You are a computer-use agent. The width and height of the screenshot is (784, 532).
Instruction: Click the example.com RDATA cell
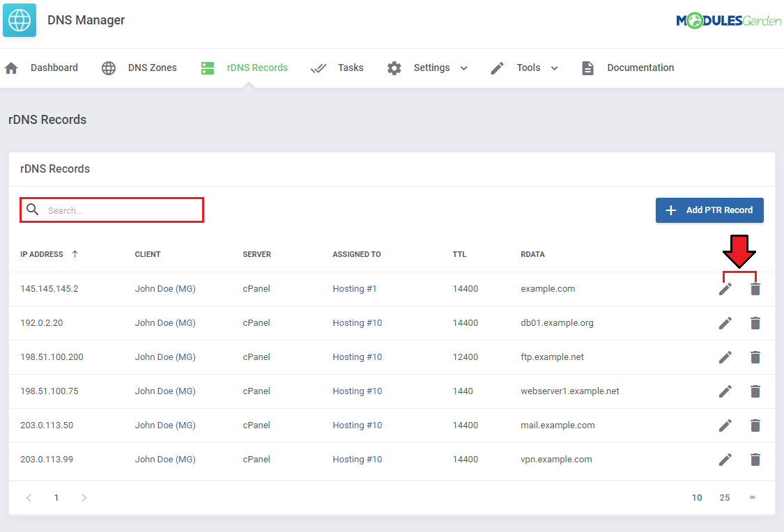(x=548, y=289)
